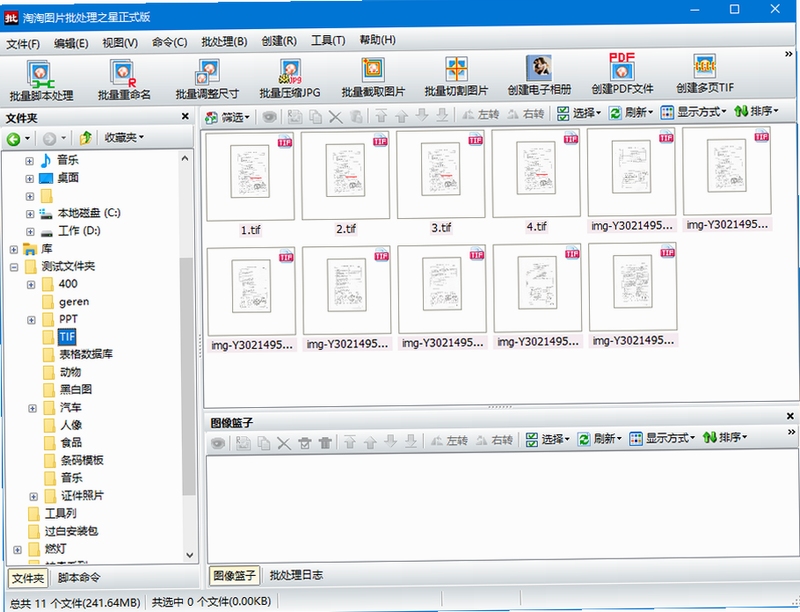Screen dimensions: 800x612
Task: Click the copy icon in file toolbar
Action: [x=315, y=117]
